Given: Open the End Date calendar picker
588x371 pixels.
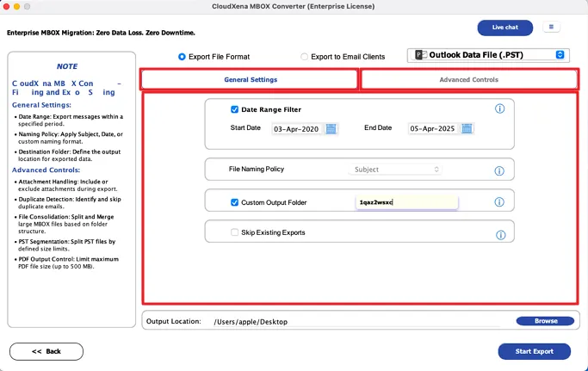Looking at the screenshot, I should pos(467,128).
